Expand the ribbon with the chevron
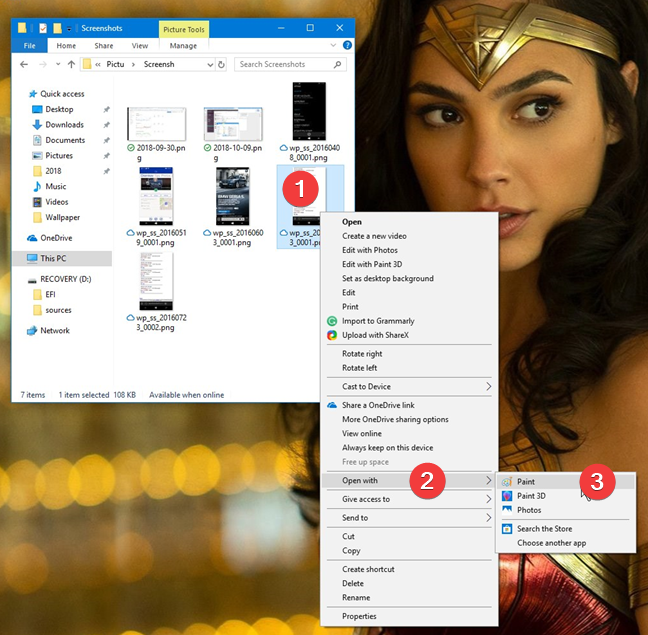This screenshot has width=648, height=635. tap(333, 45)
